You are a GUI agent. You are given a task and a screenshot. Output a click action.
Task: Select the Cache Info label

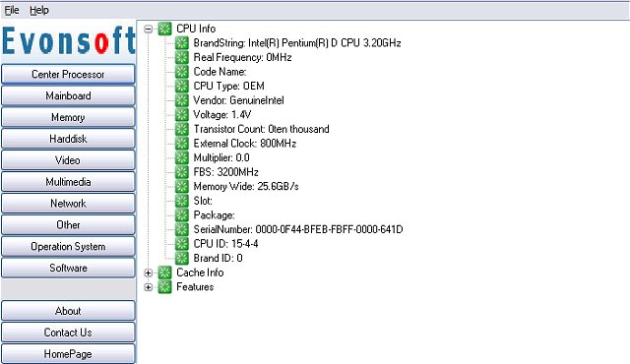[x=200, y=273]
